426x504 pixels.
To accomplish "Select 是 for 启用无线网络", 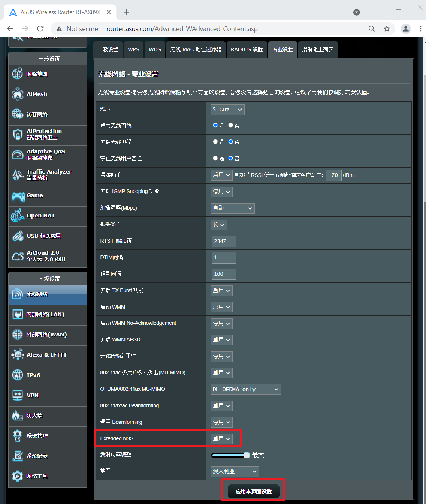I will [215, 125].
